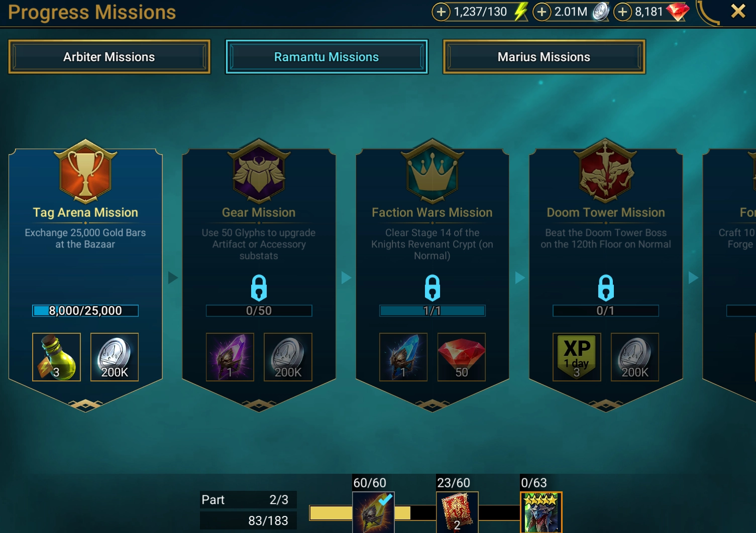Image resolution: width=756 pixels, height=533 pixels.
Task: Switch to Arbiter Missions tab
Action: (109, 57)
